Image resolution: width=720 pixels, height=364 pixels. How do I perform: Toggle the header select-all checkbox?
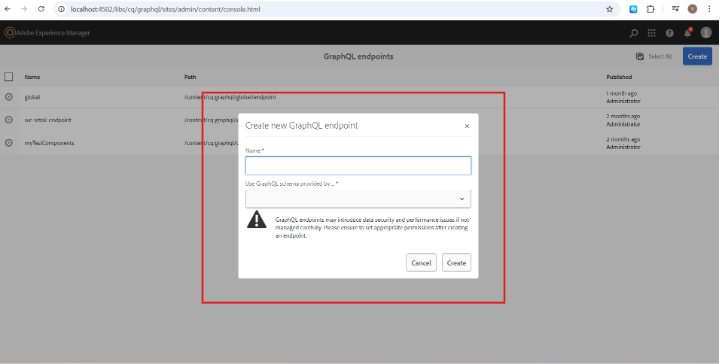(x=9, y=77)
